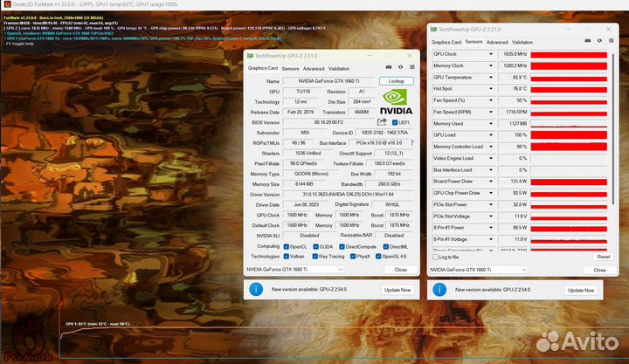Click the Reset button in Sensors window
The height and width of the screenshot is (364, 629).
(x=604, y=257)
